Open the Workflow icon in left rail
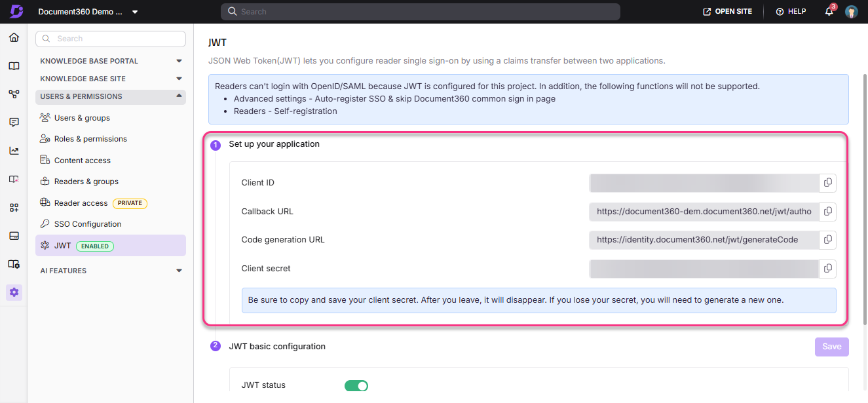 pos(14,94)
